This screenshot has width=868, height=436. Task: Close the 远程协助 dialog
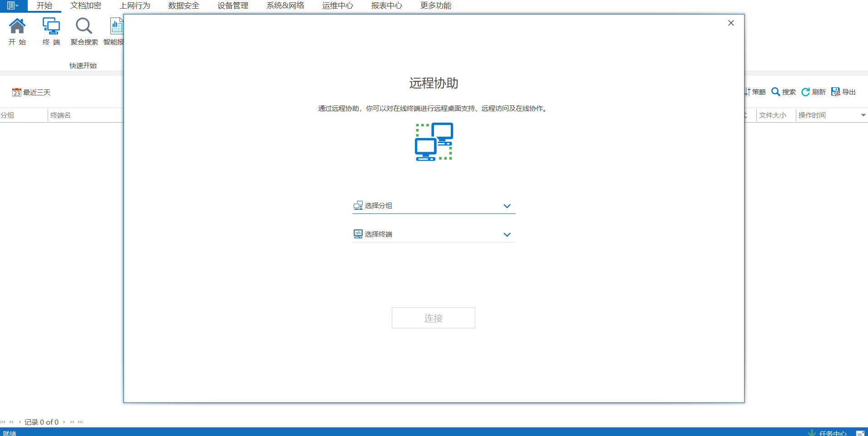(730, 23)
